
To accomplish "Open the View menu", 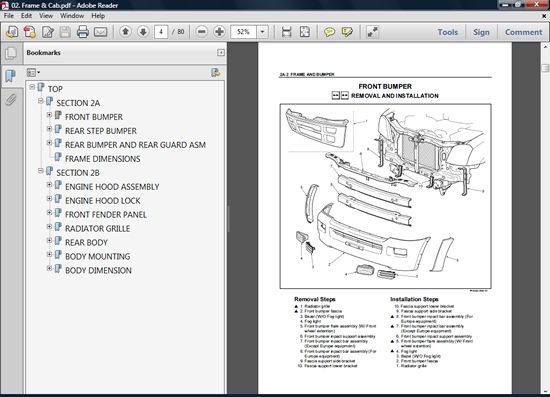I will [46, 16].
